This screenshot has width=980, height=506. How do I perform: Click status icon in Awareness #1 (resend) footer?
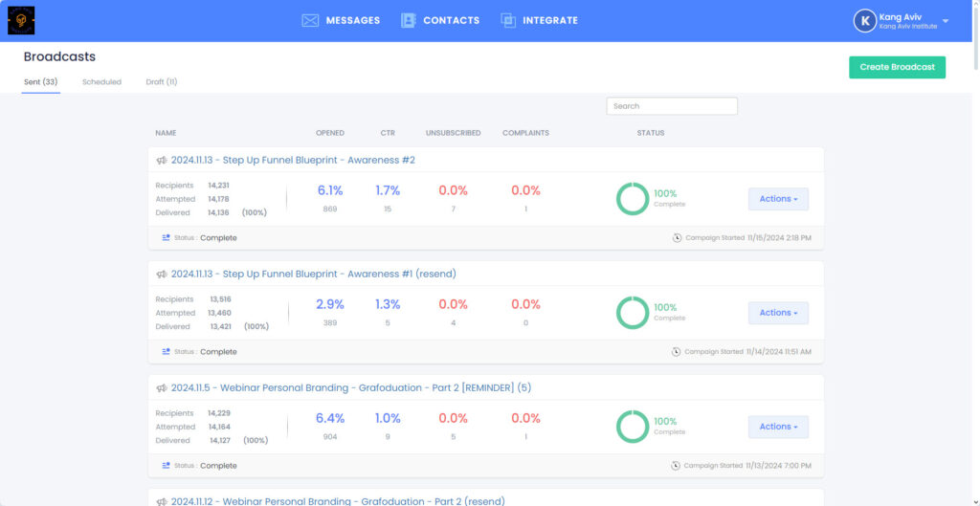(167, 352)
